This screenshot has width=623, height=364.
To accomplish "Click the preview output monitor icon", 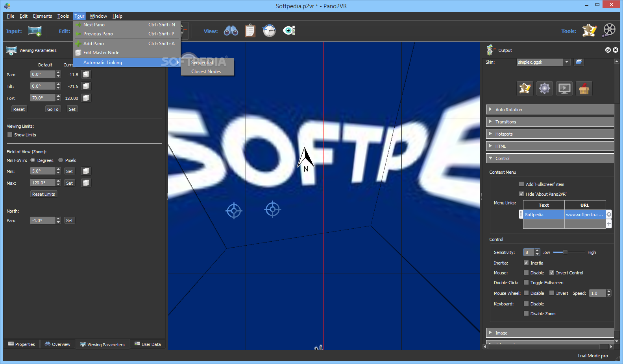I will click(564, 88).
